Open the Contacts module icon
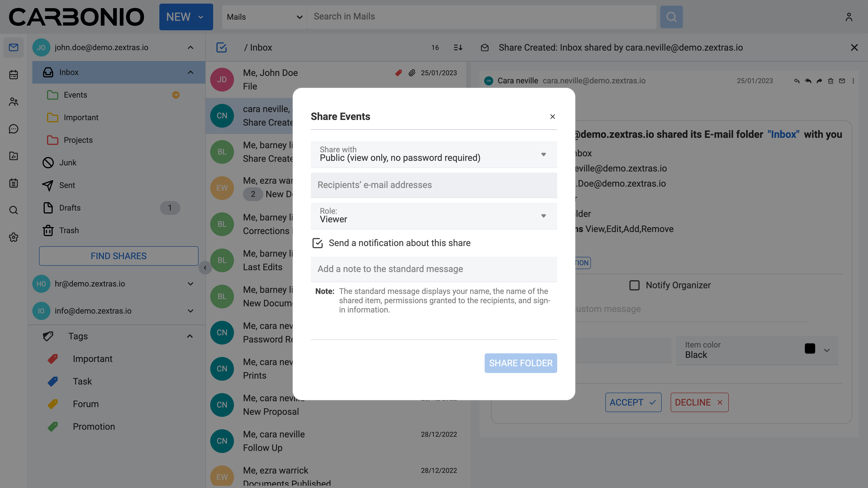868x488 pixels. tap(14, 102)
